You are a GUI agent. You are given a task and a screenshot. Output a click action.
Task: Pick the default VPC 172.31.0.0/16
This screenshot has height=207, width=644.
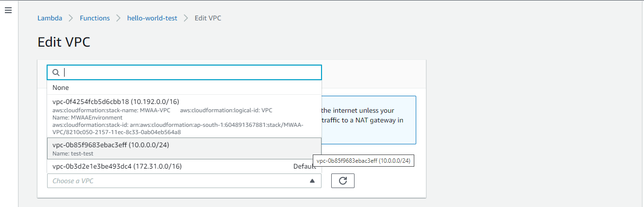coord(117,167)
